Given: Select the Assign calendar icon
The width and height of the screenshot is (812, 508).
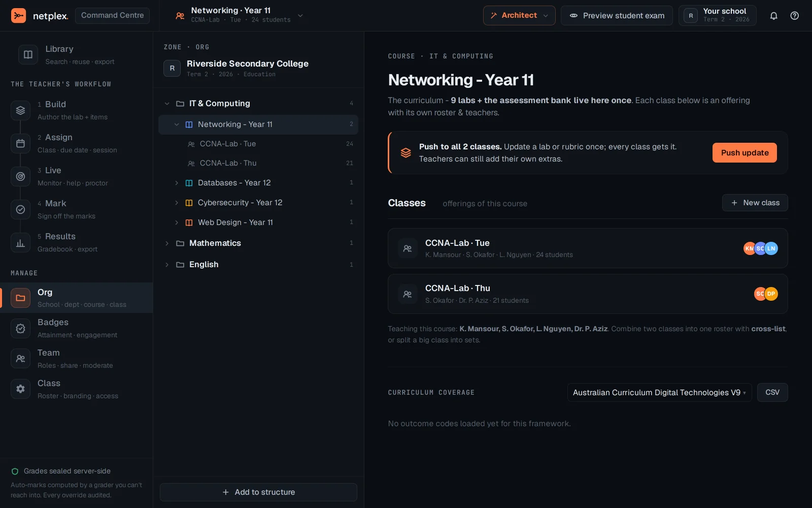Looking at the screenshot, I should [20, 143].
